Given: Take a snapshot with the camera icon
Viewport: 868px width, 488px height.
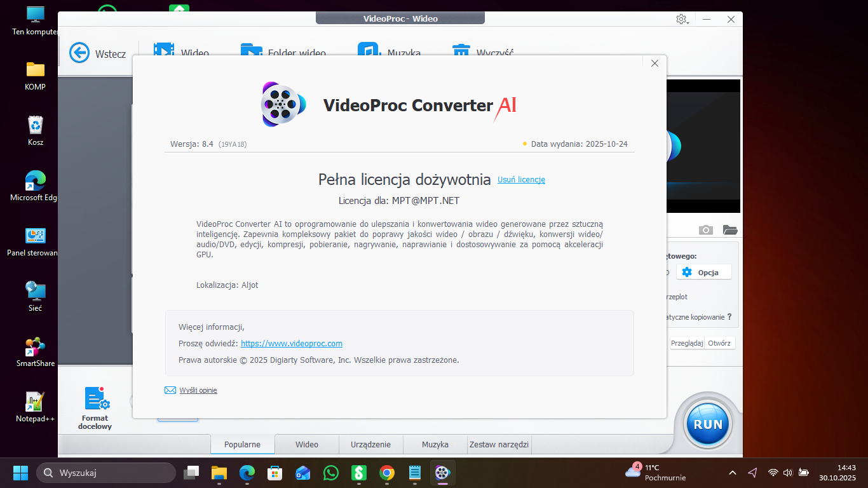Looking at the screenshot, I should pyautogui.click(x=705, y=230).
